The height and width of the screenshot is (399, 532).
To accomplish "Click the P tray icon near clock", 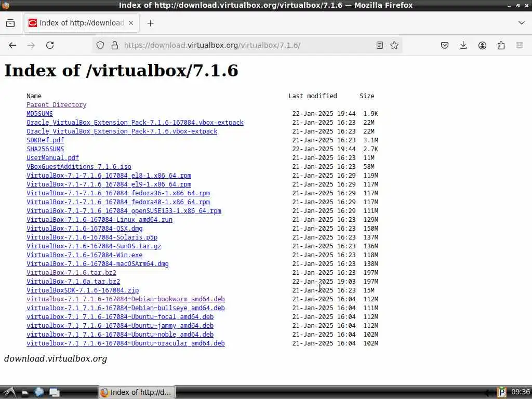I will click(x=501, y=392).
